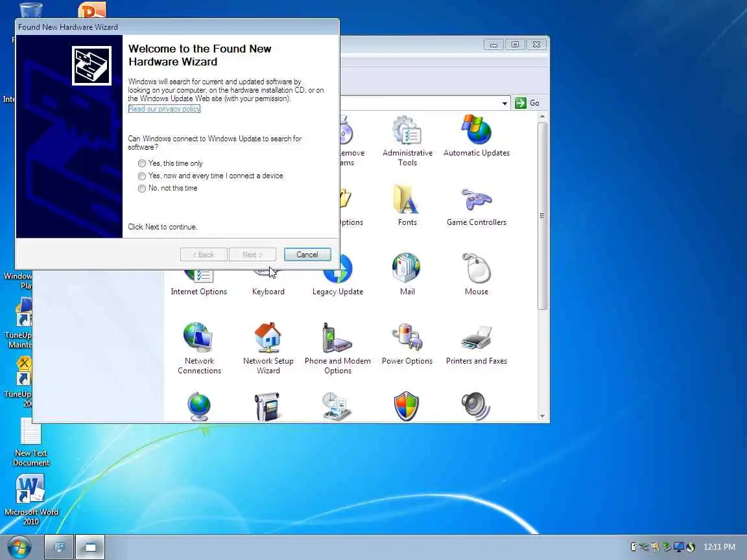Screen dimensions: 747x560
Task: Open the Automatic Updates applet
Action: click(477, 135)
